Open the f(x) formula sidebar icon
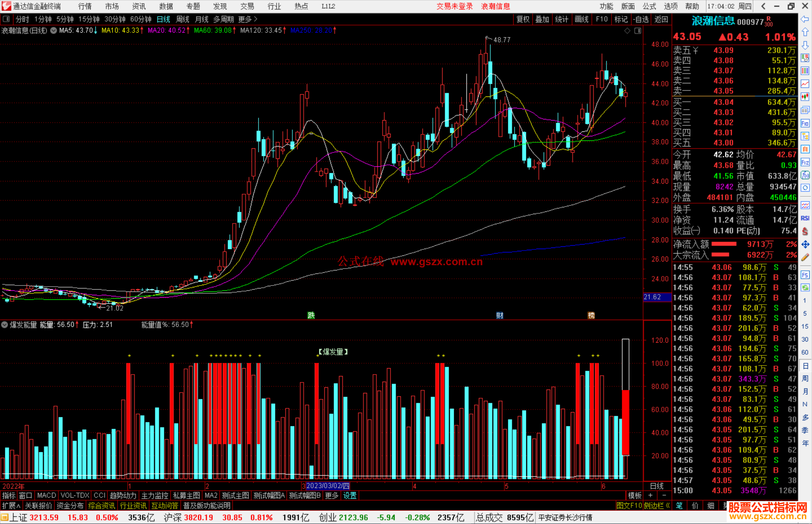 (805, 175)
